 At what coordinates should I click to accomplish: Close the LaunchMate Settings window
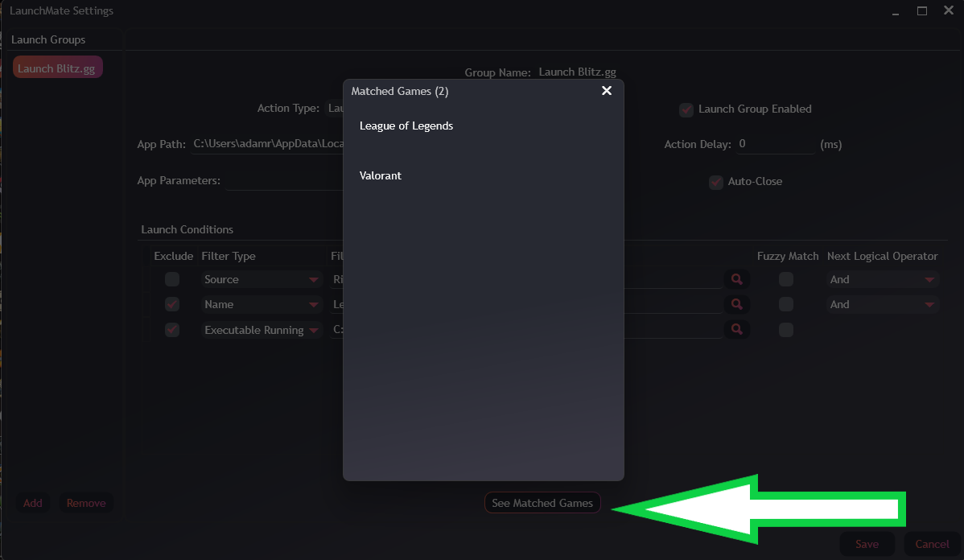[948, 11]
